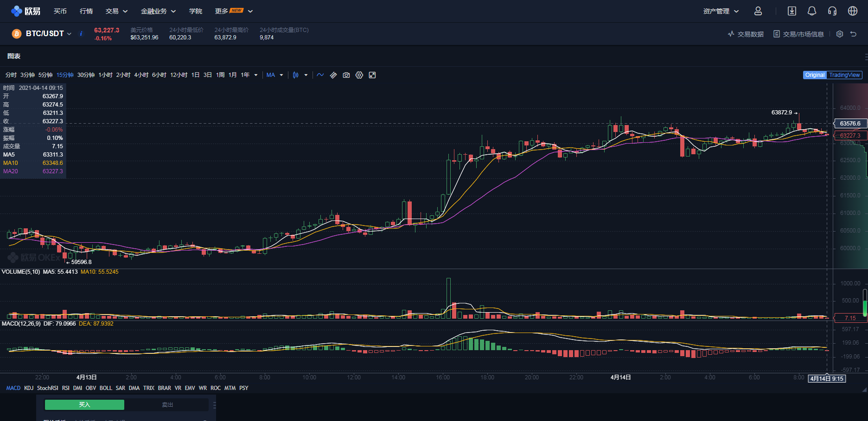Viewport: 868px width, 421px height.
Task: Open chart type dropdown arrow next to candlestick
Action: tap(306, 75)
